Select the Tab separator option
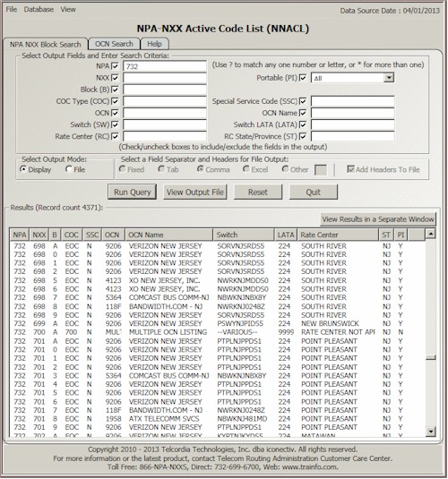The image size is (448, 479). pos(161,169)
